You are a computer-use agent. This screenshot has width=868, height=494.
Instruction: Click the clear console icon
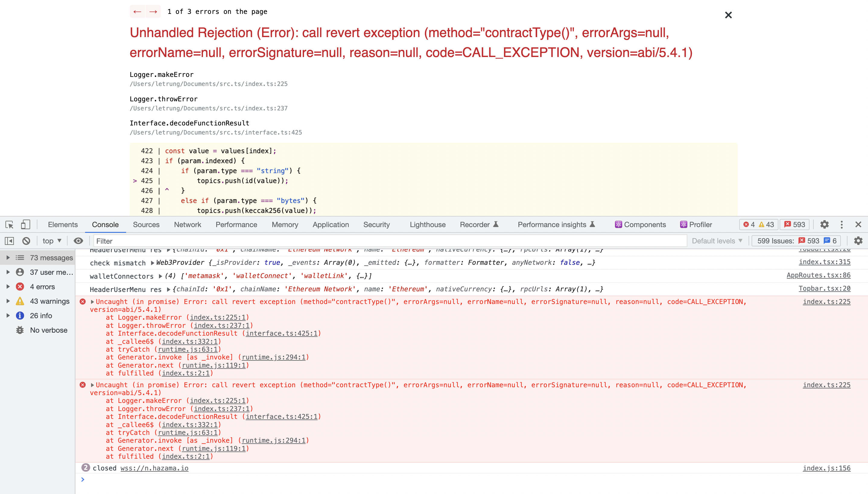pyautogui.click(x=26, y=241)
